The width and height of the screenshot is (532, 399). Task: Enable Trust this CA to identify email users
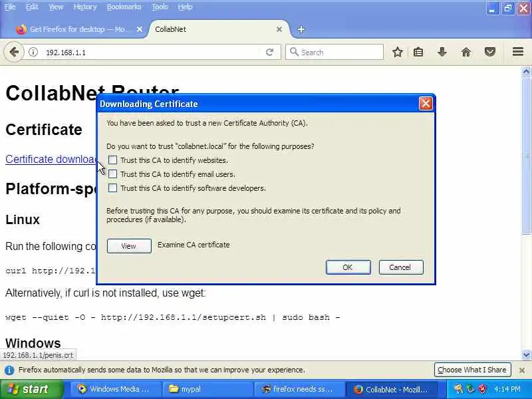[112, 174]
